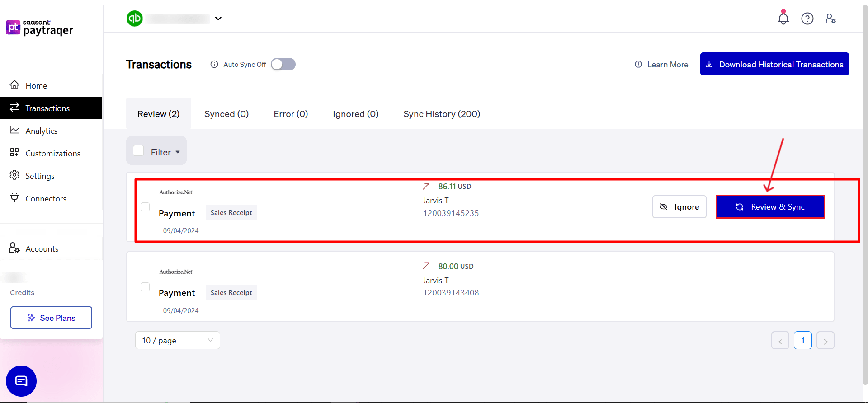Click transaction ID 120039143408

(451, 293)
